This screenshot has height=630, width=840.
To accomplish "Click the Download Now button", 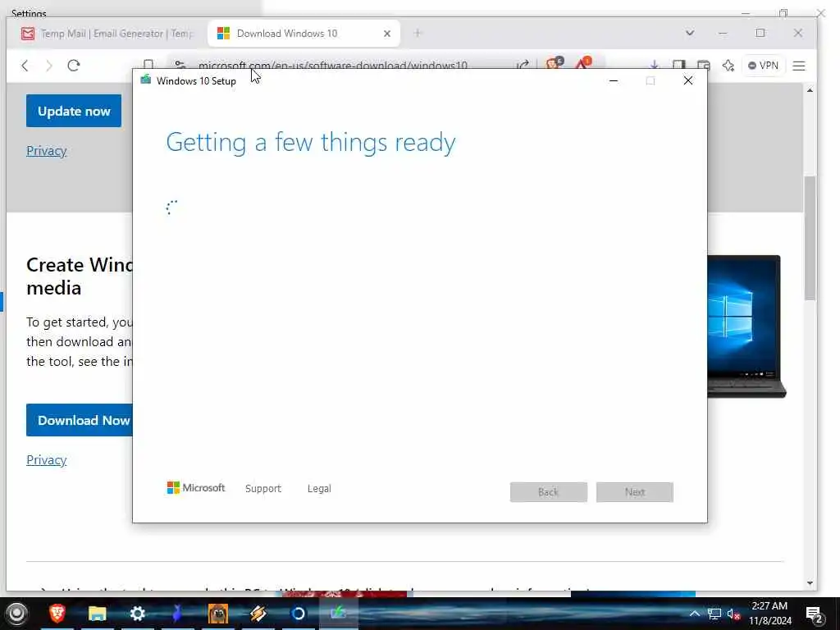I will tap(80, 420).
